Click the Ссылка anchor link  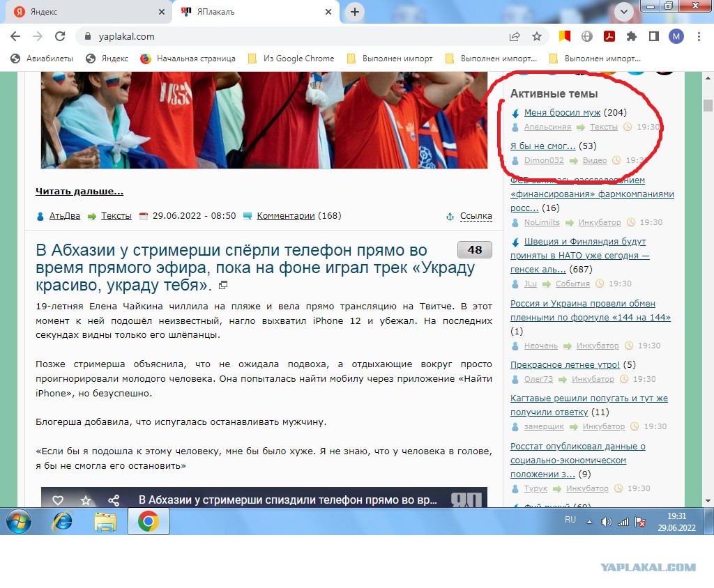coord(476,216)
